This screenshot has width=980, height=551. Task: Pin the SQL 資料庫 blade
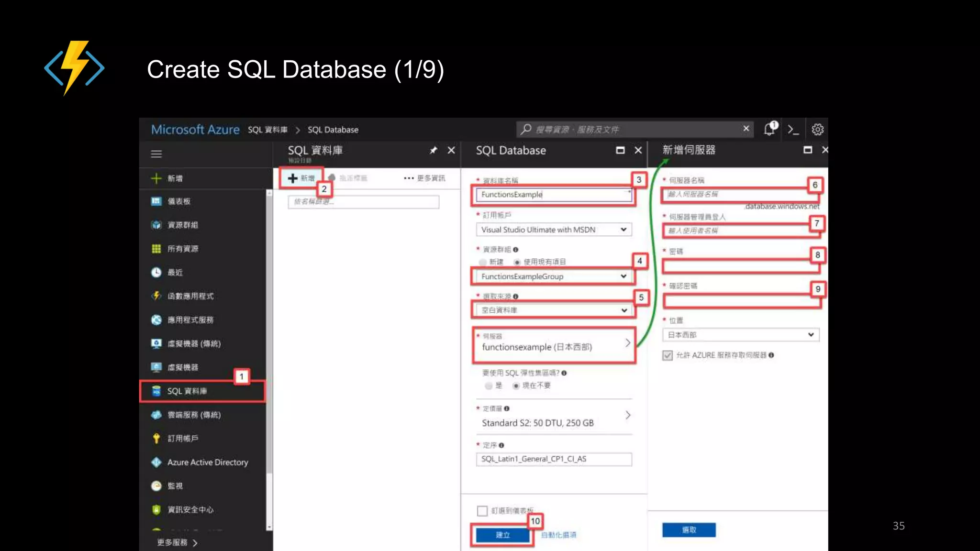(434, 150)
